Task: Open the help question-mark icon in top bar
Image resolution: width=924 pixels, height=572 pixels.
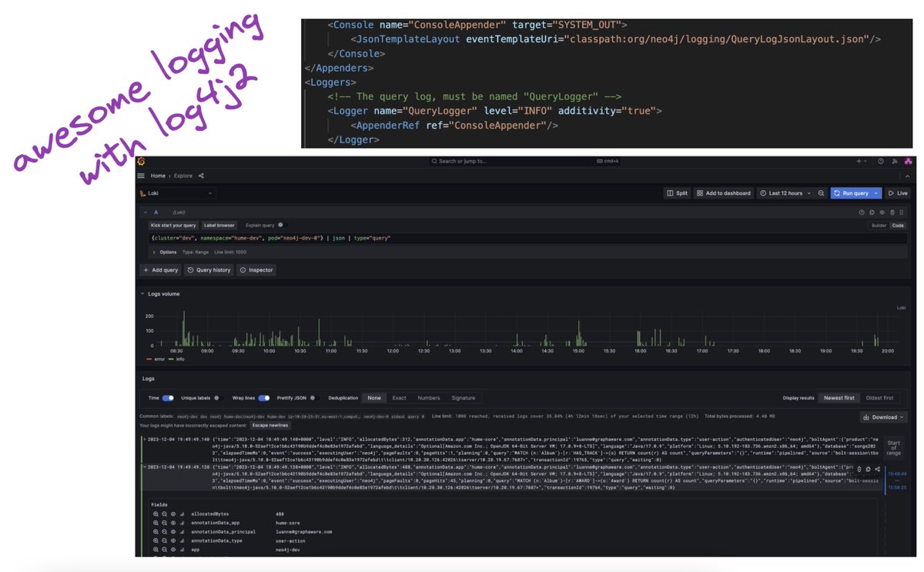Action: [881, 162]
